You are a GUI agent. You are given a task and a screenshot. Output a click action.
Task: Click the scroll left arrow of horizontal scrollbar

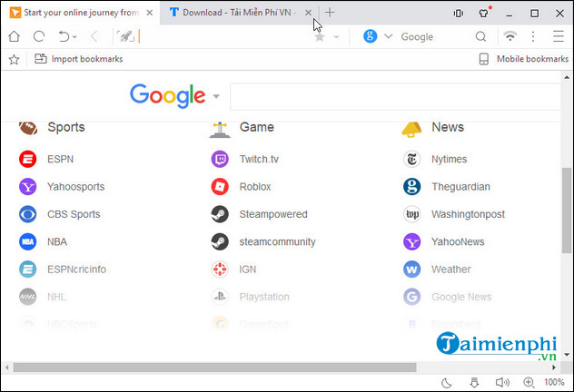[x=6, y=367]
